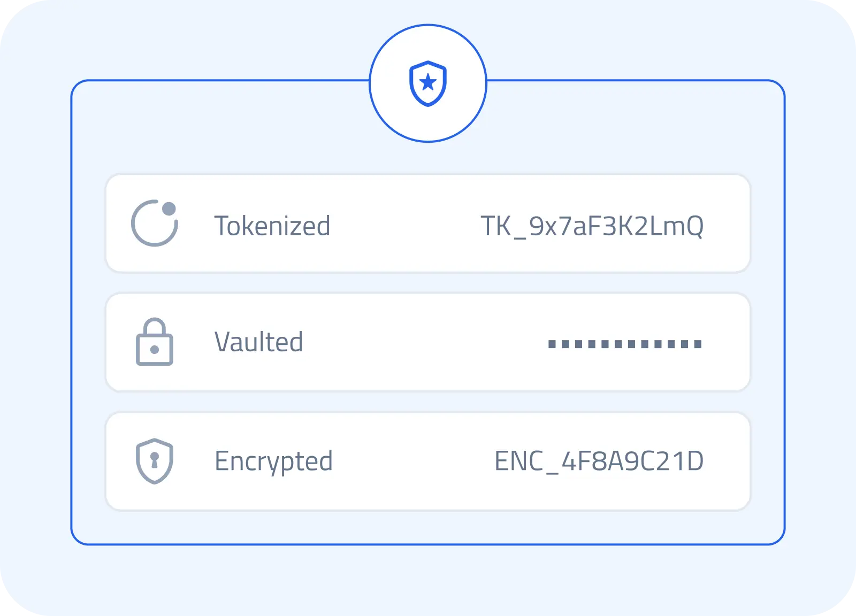This screenshot has width=856, height=616.
Task: Click the encrypted value ENC_4F8A9C21D
Action: click(x=599, y=461)
